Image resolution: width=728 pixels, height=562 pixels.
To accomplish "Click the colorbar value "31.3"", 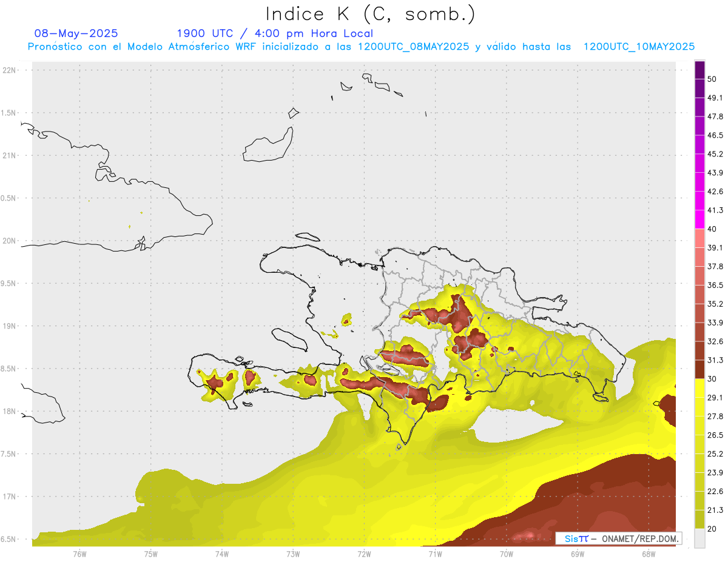I will [x=715, y=361].
